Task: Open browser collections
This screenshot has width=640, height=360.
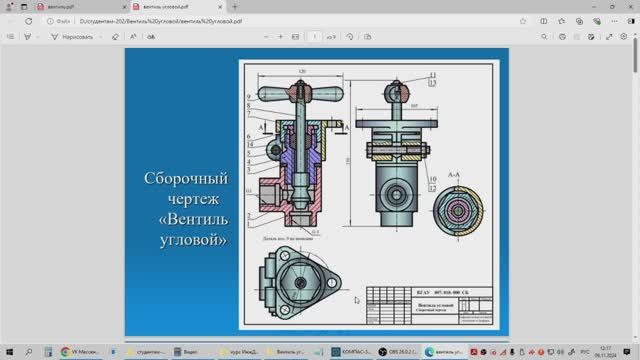Action: (579, 21)
